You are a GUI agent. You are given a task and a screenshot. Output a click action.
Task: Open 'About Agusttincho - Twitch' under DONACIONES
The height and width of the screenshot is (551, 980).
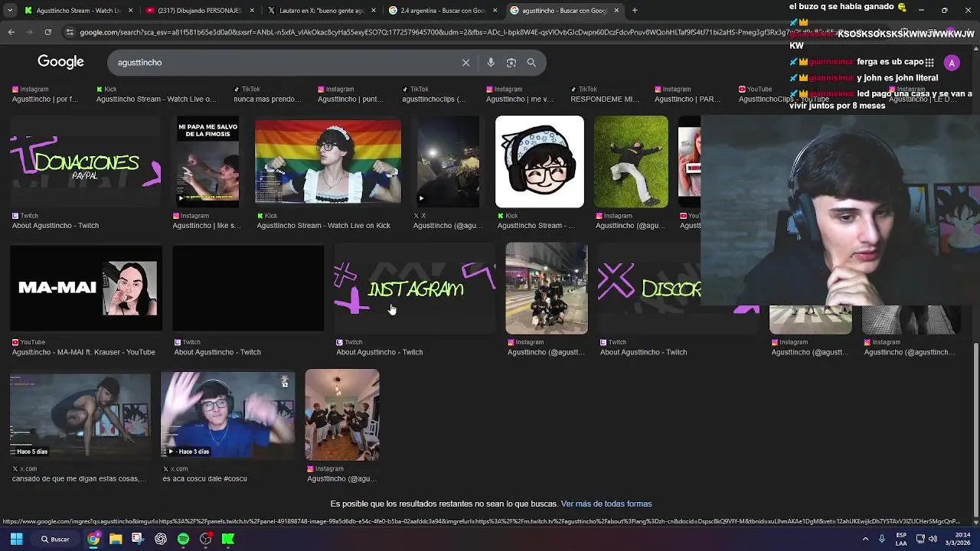(x=55, y=226)
